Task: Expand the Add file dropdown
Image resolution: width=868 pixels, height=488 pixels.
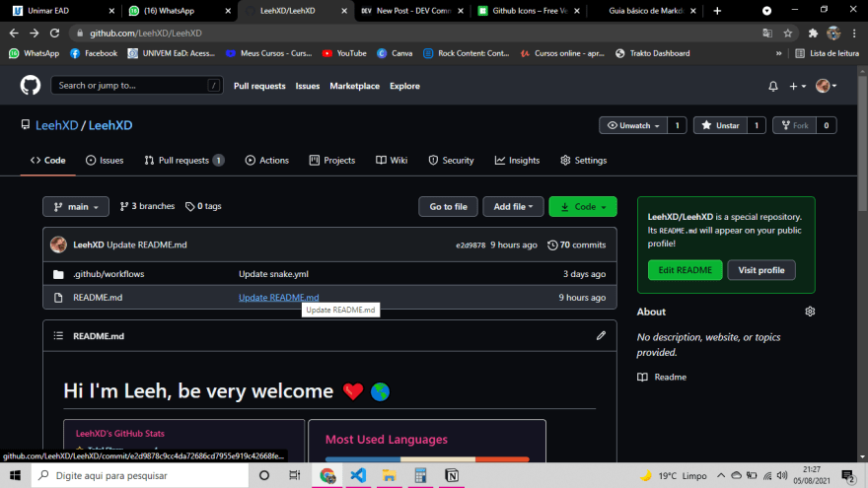Action: pyautogui.click(x=513, y=206)
